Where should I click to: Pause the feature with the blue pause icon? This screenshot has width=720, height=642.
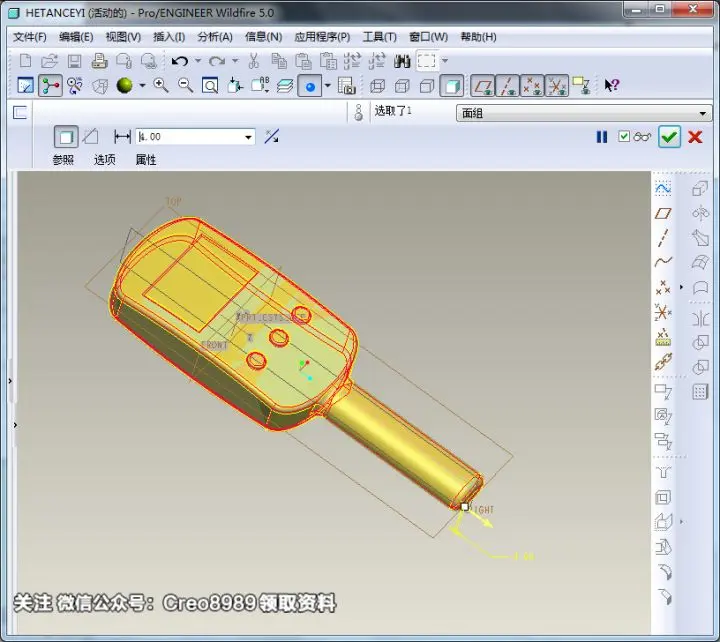click(602, 137)
